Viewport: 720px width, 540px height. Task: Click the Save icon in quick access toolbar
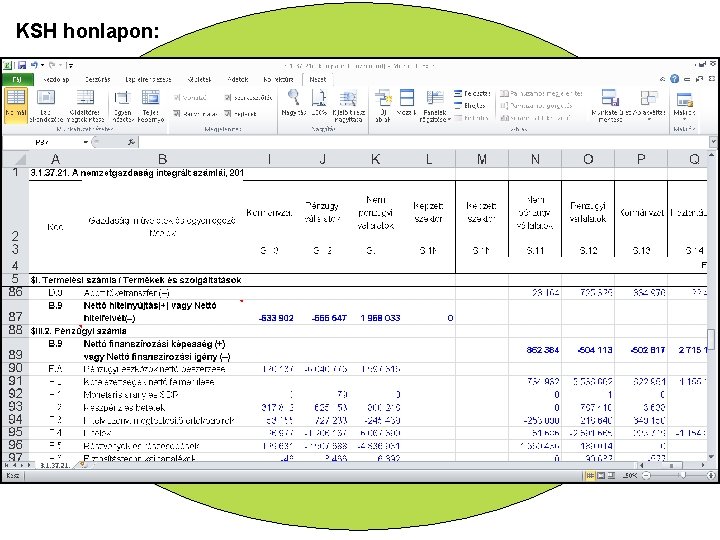pos(22,66)
